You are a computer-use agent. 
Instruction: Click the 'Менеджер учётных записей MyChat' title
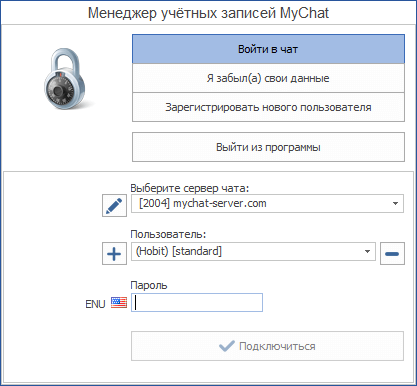(208, 13)
